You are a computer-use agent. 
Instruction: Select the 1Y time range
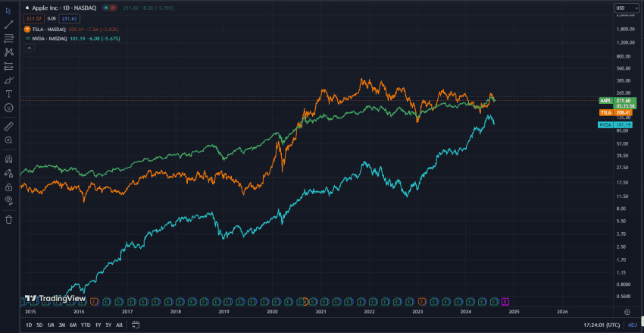coord(98,325)
